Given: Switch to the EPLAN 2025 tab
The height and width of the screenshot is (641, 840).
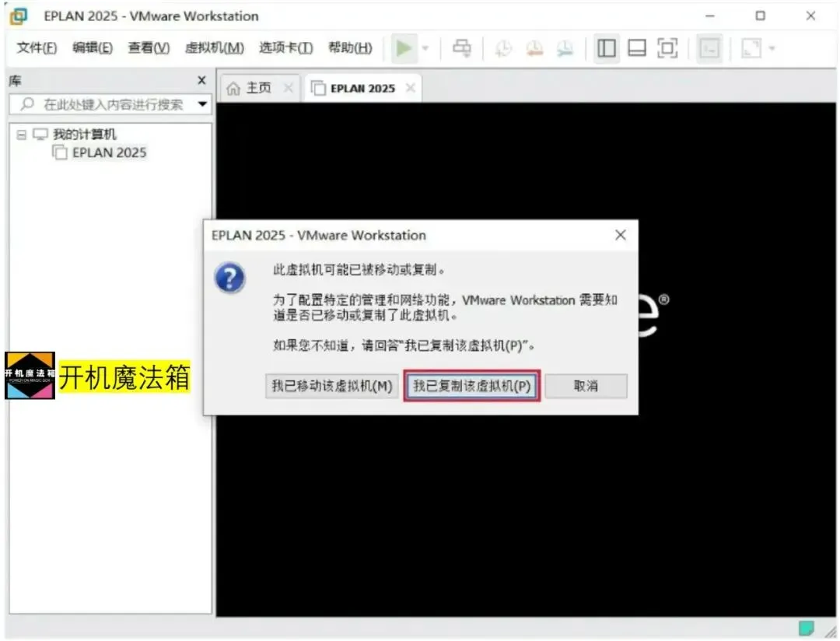Looking at the screenshot, I should click(x=362, y=89).
